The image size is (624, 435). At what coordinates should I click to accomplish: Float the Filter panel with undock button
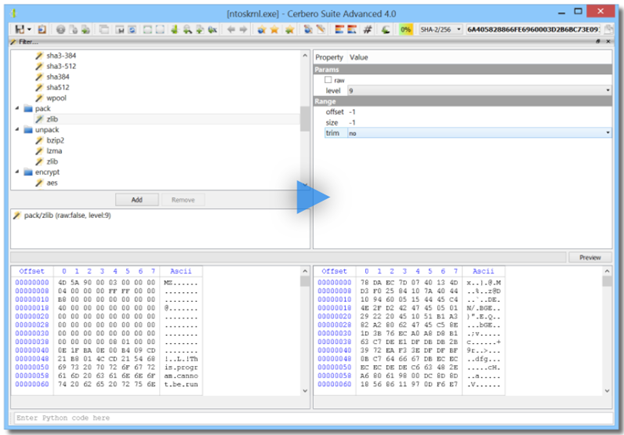598,41
